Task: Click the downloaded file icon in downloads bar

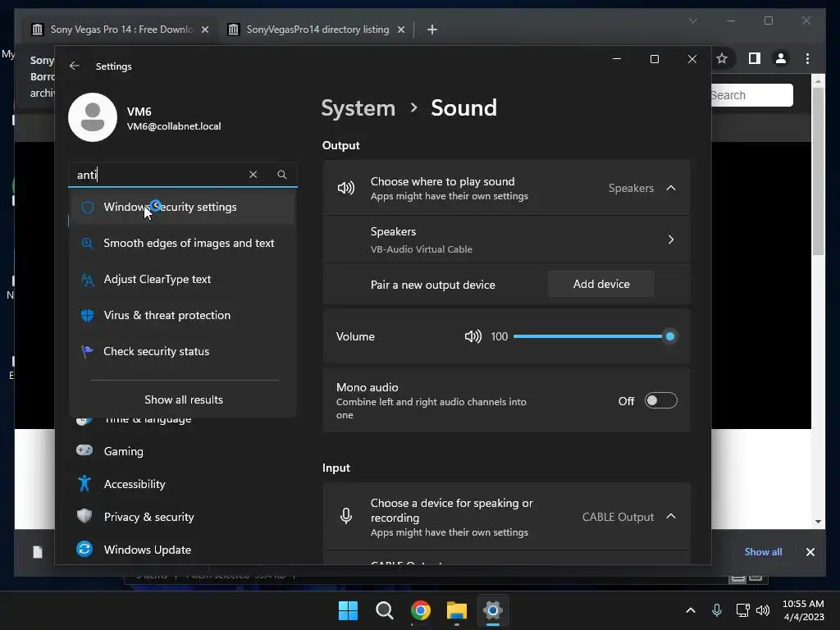Action: point(38,552)
